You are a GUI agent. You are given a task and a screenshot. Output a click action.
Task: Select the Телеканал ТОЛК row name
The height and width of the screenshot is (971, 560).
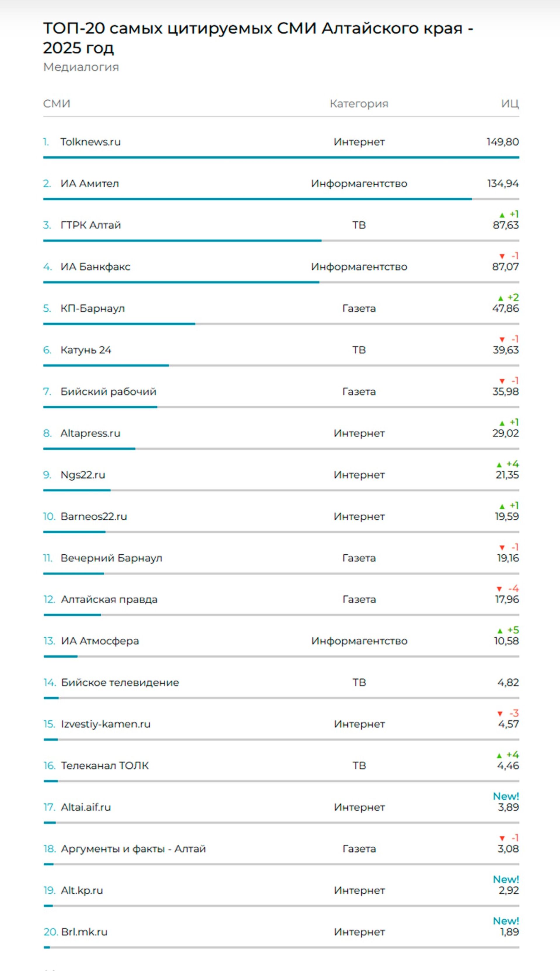pyautogui.click(x=105, y=766)
